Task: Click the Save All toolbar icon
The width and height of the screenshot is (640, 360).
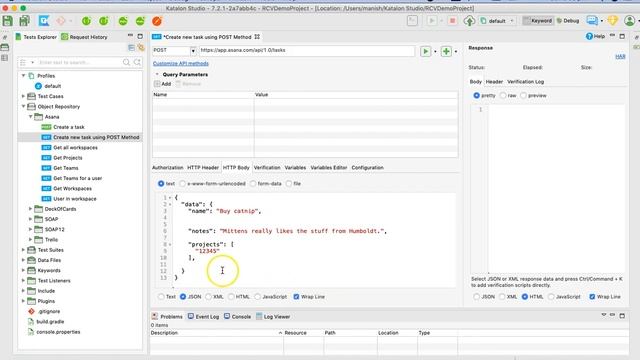Action: [24, 21]
